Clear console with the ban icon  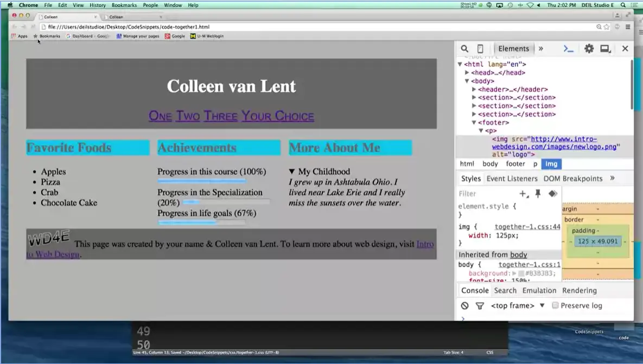[x=464, y=306]
